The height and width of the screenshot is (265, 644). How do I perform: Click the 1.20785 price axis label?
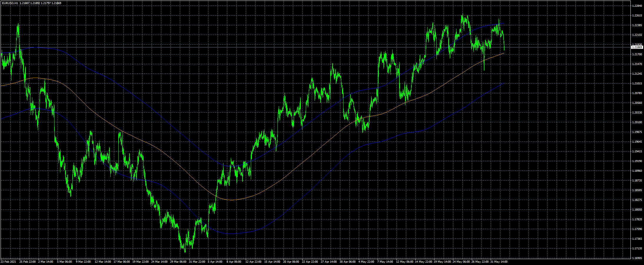coord(637,93)
